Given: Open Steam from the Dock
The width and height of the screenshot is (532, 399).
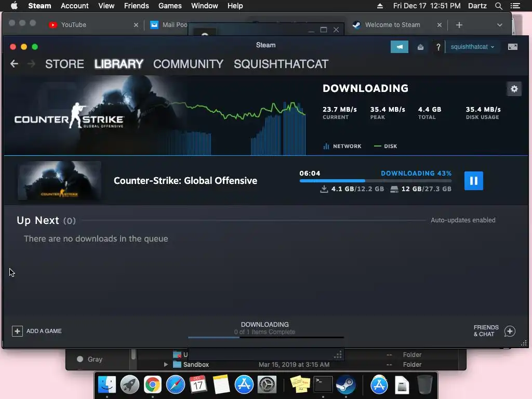Looking at the screenshot, I should (345, 385).
